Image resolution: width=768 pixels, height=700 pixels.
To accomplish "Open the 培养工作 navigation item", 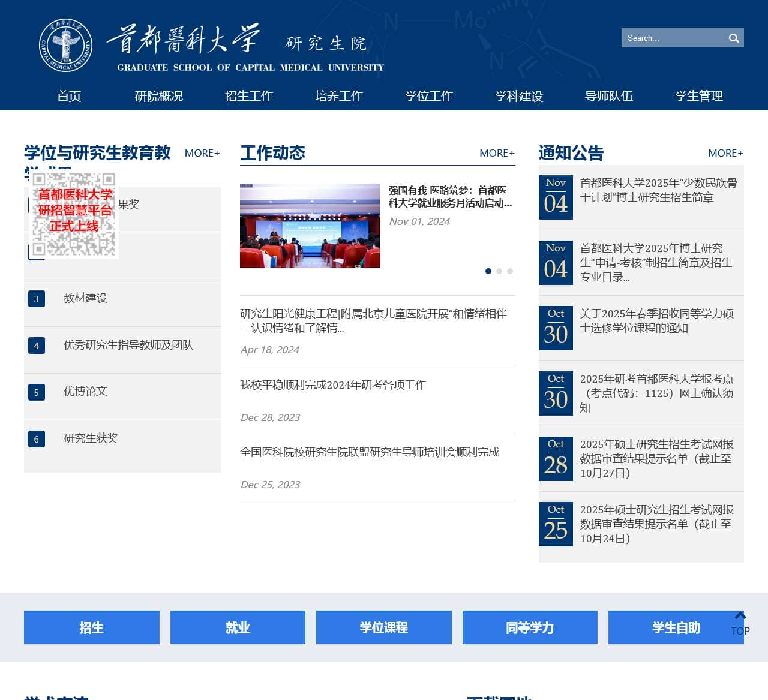I will [338, 97].
